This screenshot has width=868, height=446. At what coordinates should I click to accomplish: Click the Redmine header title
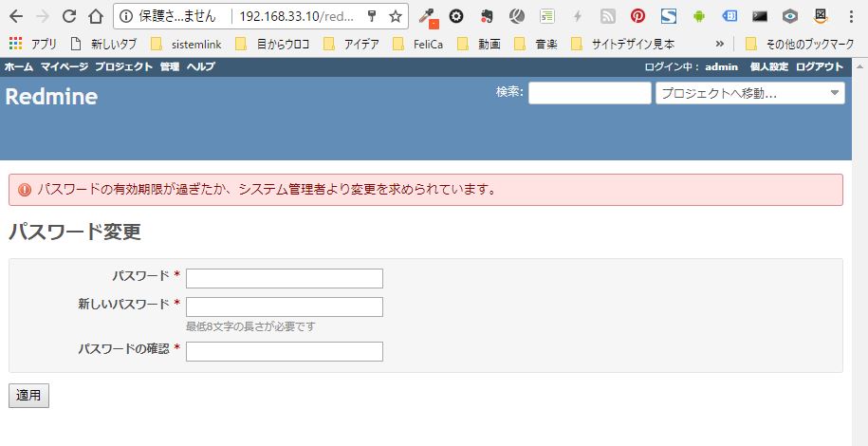(51, 97)
